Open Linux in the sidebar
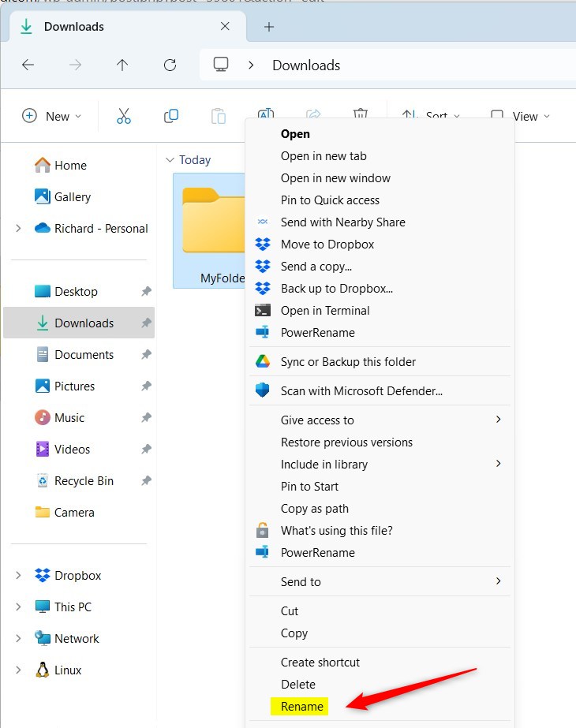 click(x=58, y=670)
